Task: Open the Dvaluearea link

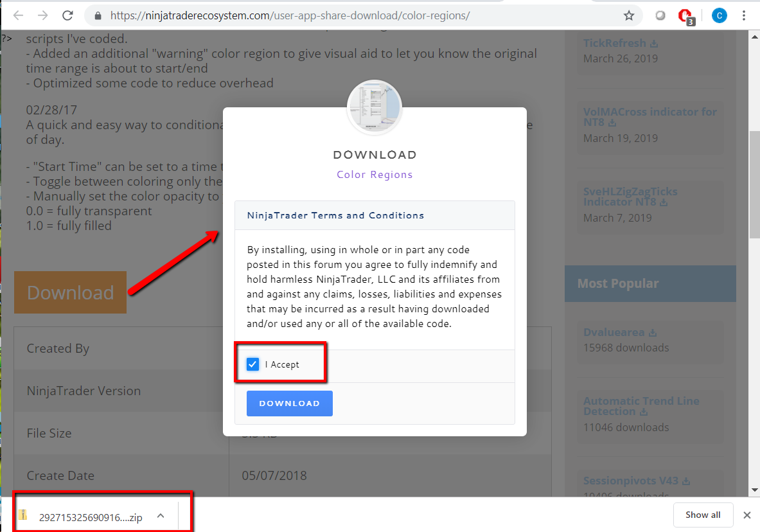Action: (620, 332)
